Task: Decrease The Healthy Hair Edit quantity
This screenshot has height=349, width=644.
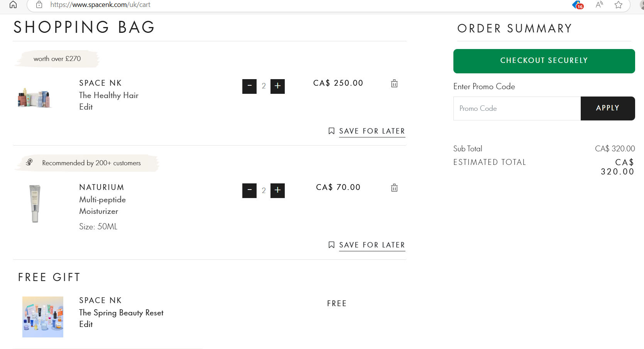Action: (x=249, y=86)
